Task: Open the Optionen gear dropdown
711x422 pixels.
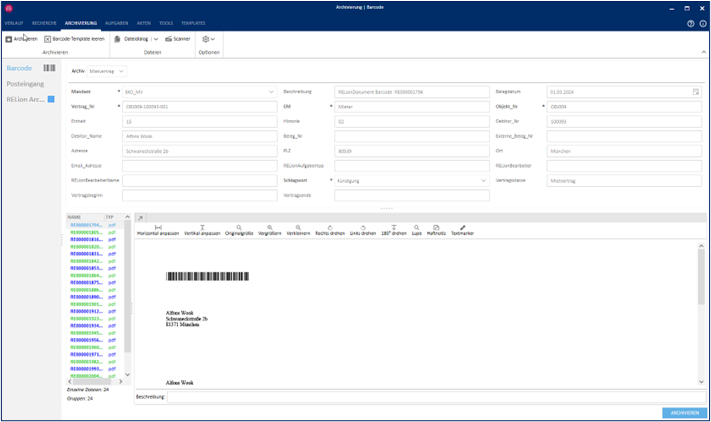Action: 209,39
